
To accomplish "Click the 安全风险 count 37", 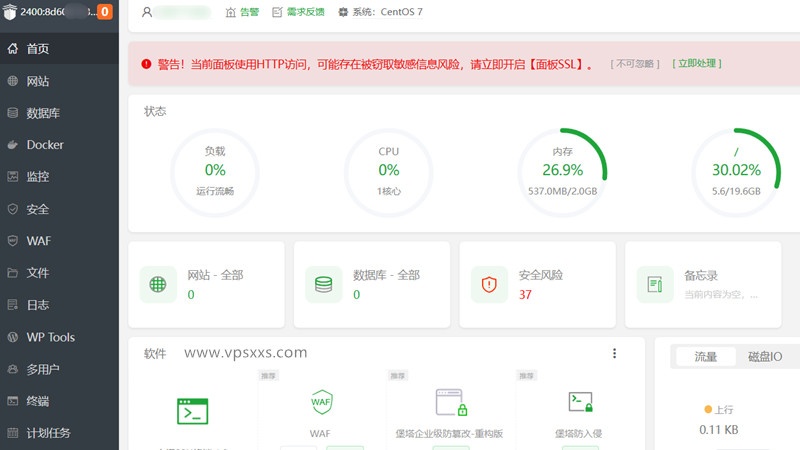I will (525, 294).
